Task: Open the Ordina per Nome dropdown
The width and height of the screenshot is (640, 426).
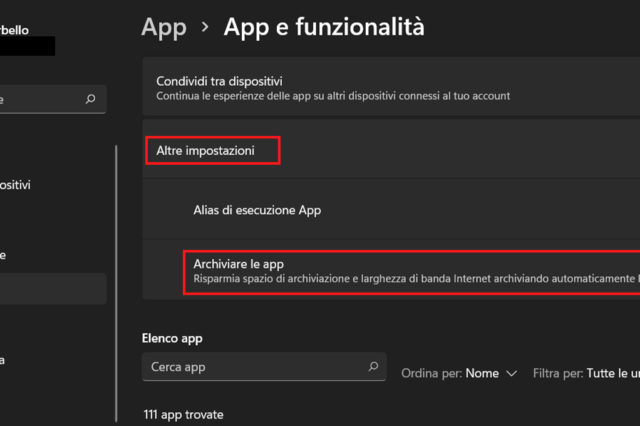Action: (490, 373)
